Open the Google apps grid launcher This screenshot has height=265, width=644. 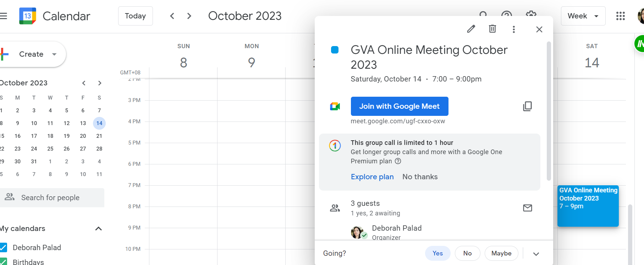621,16
